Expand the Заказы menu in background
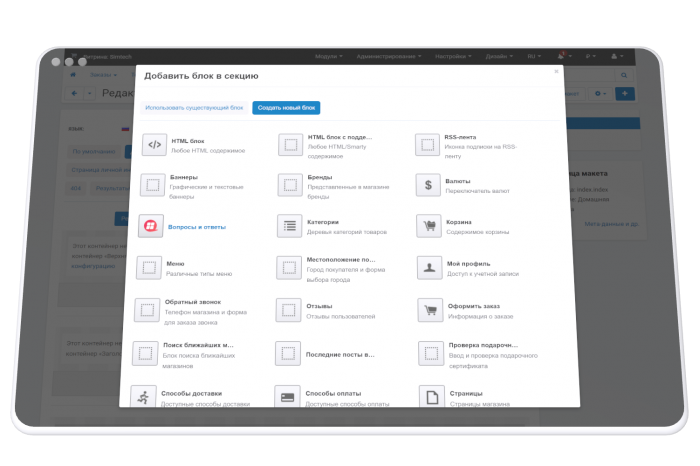The image size is (700, 466). [103, 75]
